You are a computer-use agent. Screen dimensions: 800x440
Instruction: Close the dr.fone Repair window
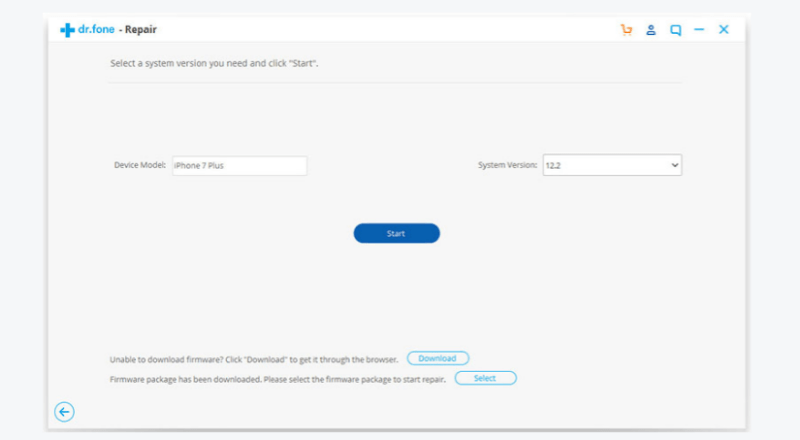(724, 30)
